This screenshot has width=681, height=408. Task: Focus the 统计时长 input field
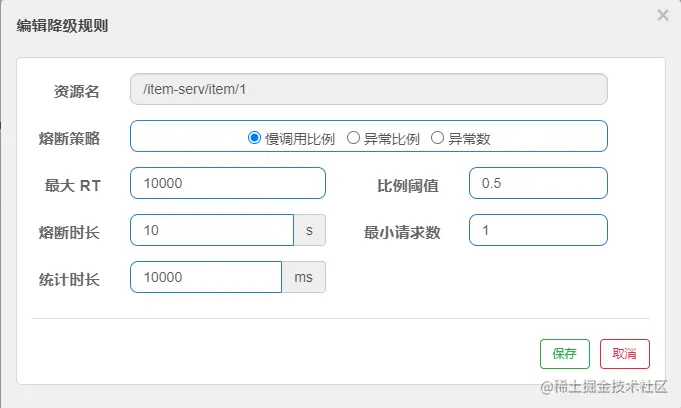click(x=206, y=277)
